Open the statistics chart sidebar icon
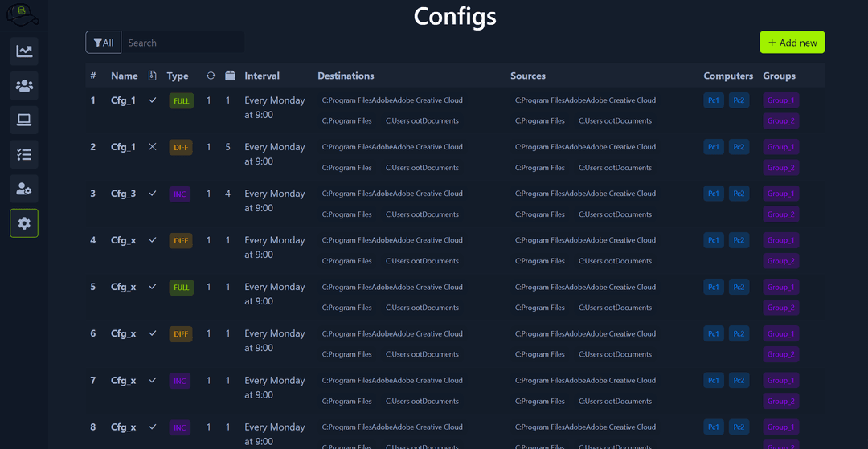This screenshot has width=868, height=449. pyautogui.click(x=24, y=51)
